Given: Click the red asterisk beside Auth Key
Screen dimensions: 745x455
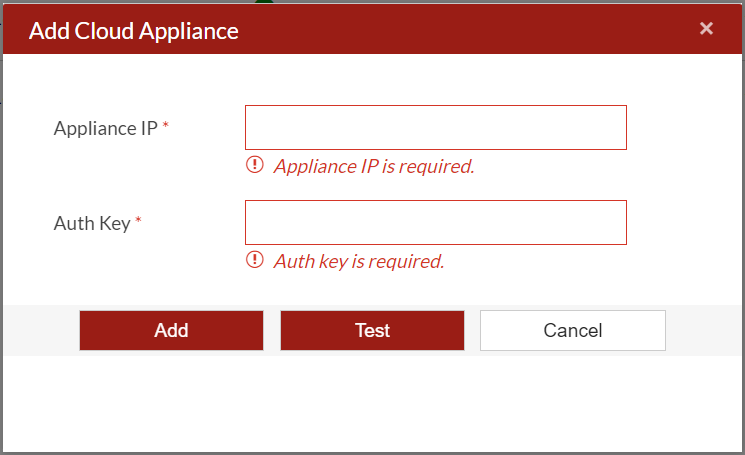Looking at the screenshot, I should click(x=139, y=223).
